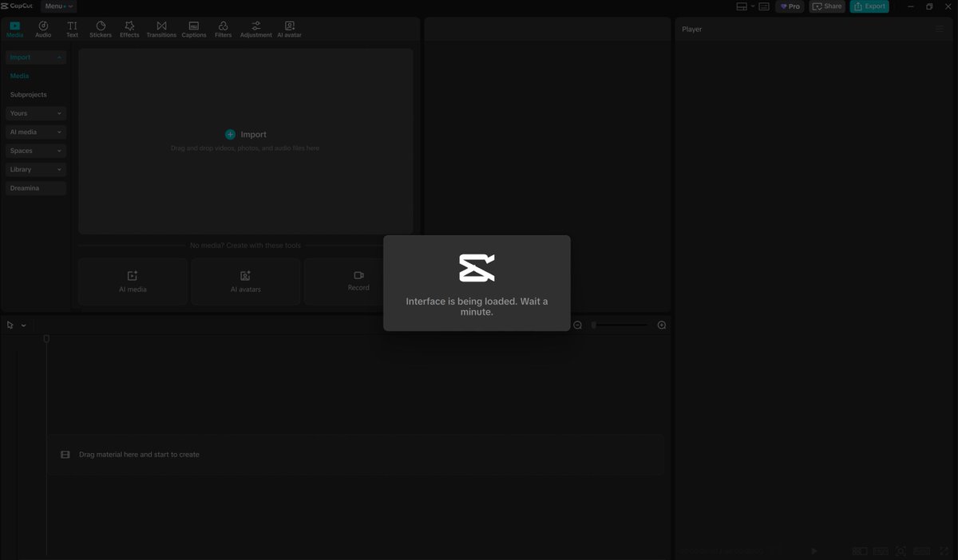958x560 pixels.
Task: Open the layout icon
Action: (x=742, y=6)
